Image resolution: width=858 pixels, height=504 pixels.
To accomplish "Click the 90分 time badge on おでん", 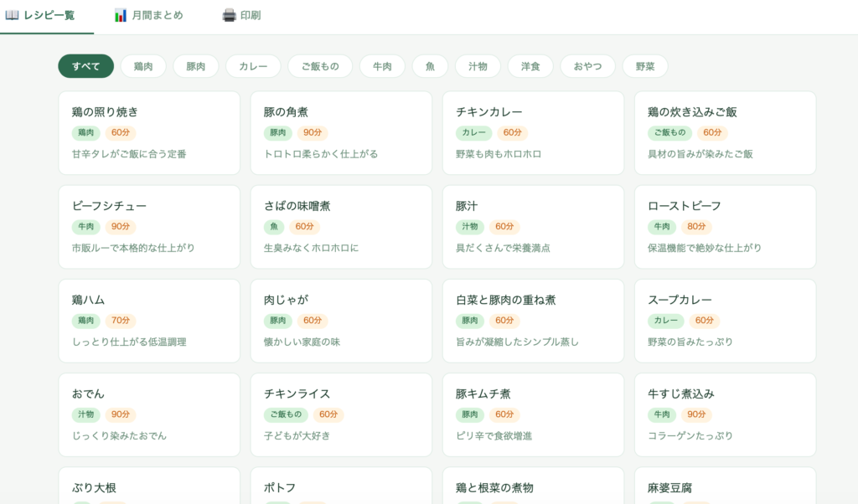I will (x=121, y=414).
